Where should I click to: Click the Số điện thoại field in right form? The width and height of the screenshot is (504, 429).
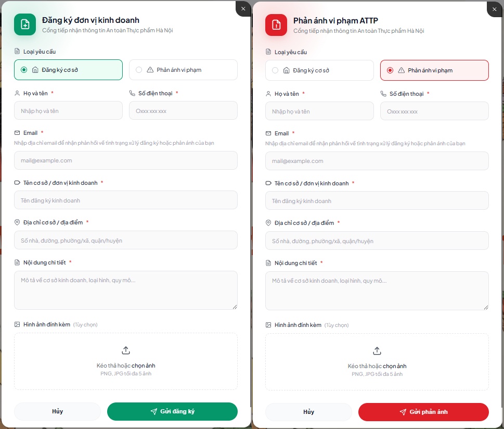[x=434, y=111]
